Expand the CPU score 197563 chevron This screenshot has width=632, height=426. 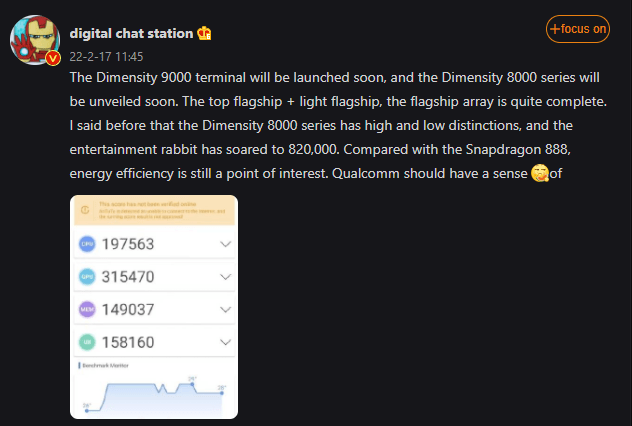[224, 243]
